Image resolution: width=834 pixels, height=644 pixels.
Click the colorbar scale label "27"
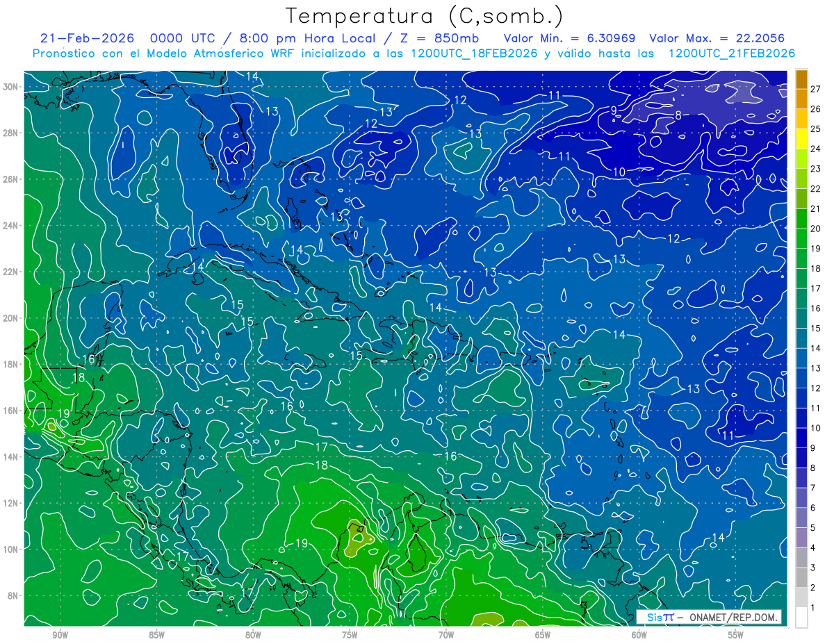[815, 90]
